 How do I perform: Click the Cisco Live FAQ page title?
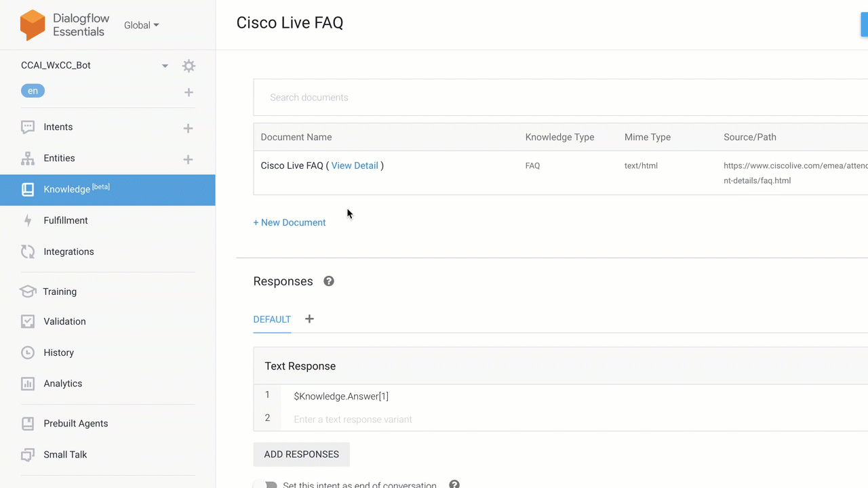click(290, 22)
